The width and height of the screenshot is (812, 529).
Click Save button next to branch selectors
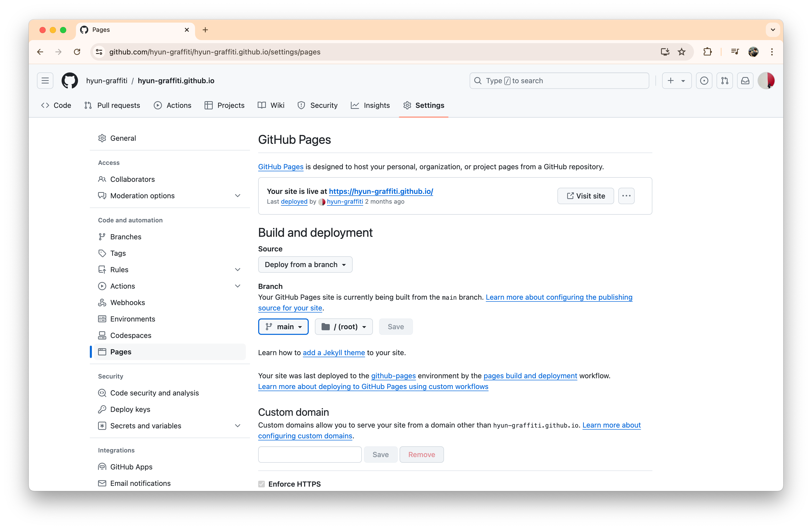pos(396,327)
